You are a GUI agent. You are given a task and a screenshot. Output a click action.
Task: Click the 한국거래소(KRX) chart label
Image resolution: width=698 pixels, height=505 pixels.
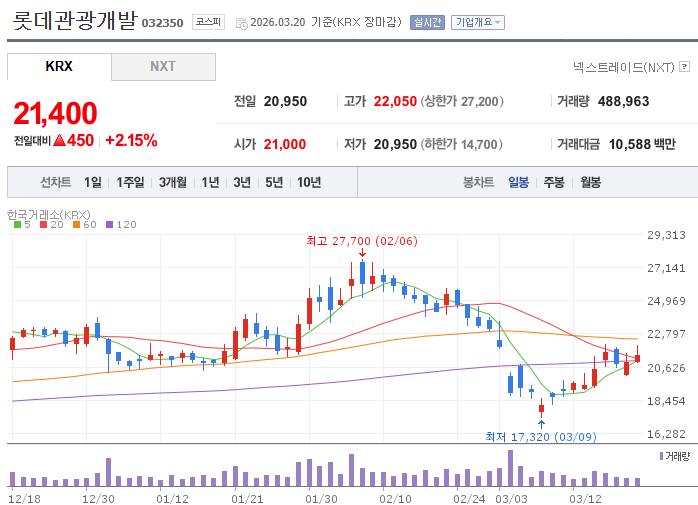click(49, 215)
